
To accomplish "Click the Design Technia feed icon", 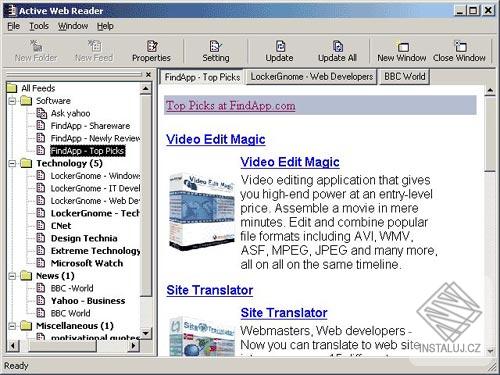I will (x=40, y=238).
